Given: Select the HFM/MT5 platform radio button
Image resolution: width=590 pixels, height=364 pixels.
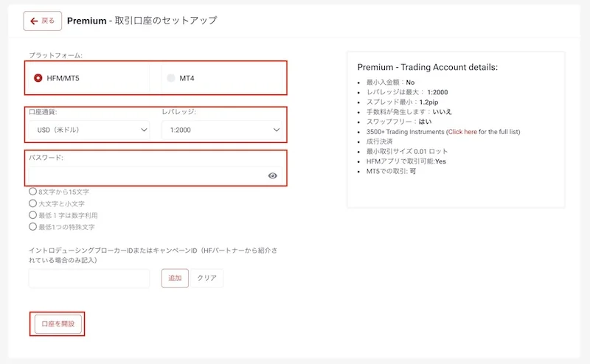Looking at the screenshot, I should tap(38, 78).
